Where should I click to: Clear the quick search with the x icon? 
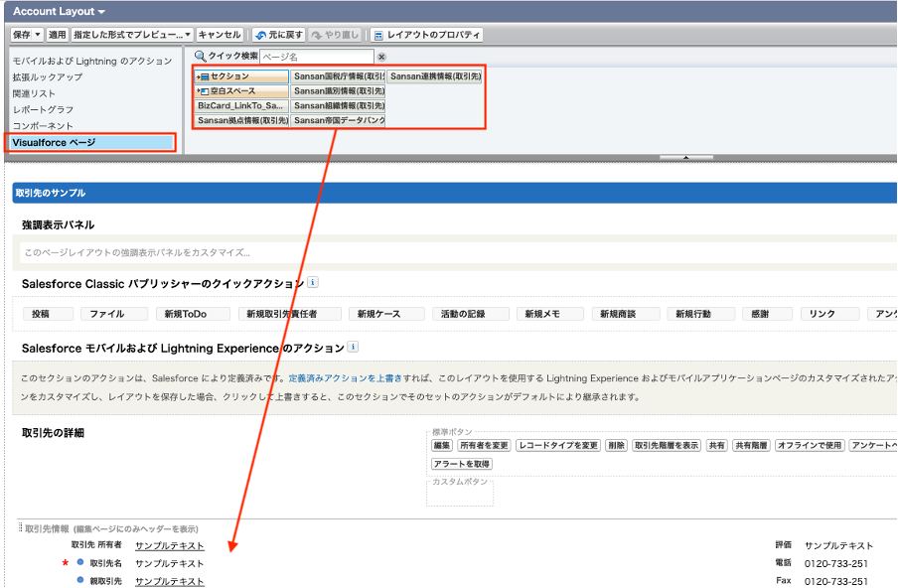381,57
